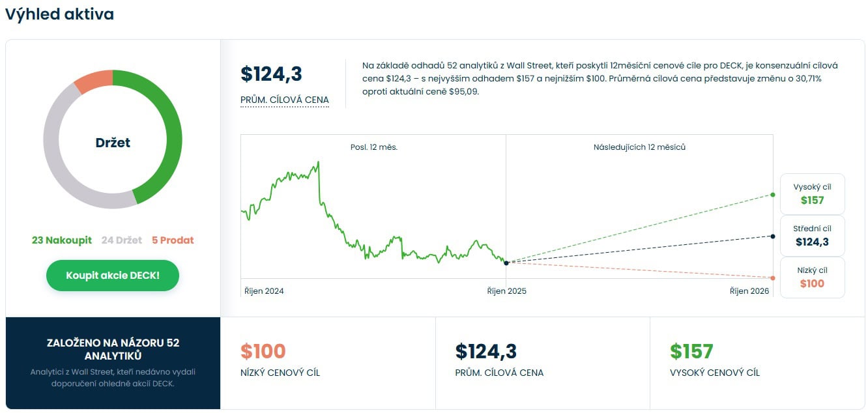Click the gray segment of the donut chart
This screenshot has height=413, width=868.
pyautogui.click(x=62, y=163)
